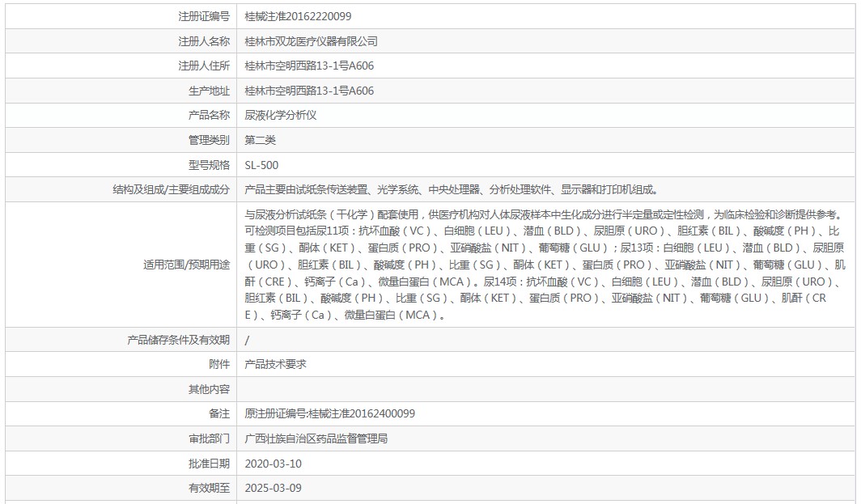The width and height of the screenshot is (861, 504).
Task: Select the 其他内容 label
Action: point(209,389)
